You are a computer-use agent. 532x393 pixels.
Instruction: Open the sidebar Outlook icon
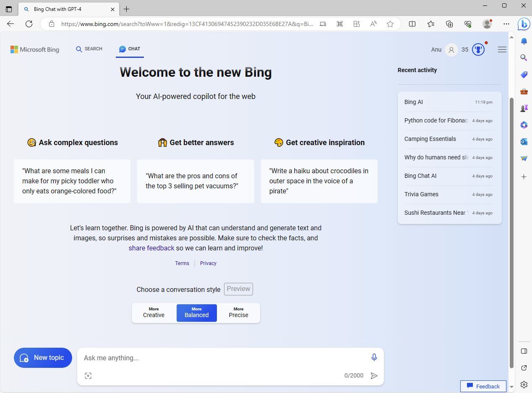point(524,142)
